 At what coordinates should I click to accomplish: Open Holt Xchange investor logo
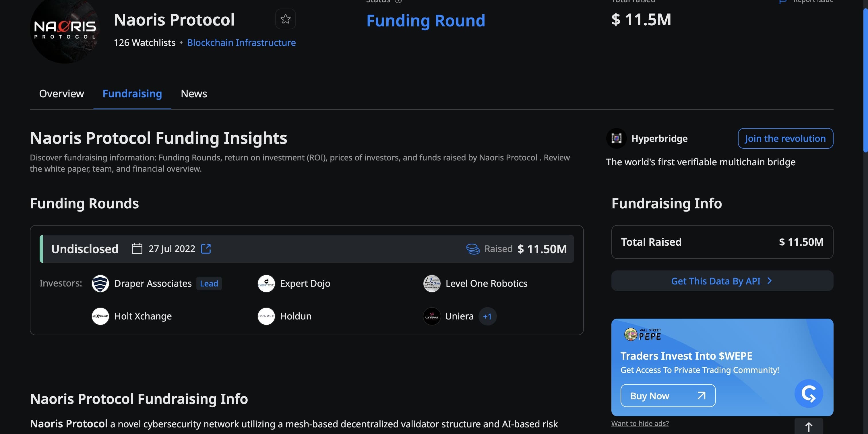[x=100, y=316]
